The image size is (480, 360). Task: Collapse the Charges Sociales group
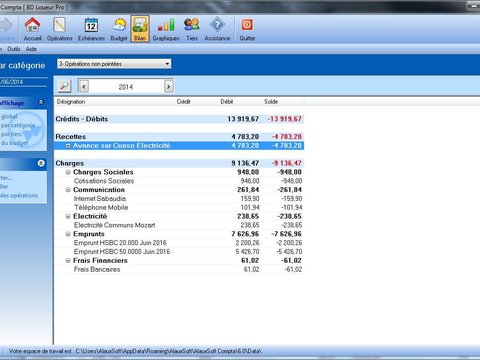(x=68, y=172)
